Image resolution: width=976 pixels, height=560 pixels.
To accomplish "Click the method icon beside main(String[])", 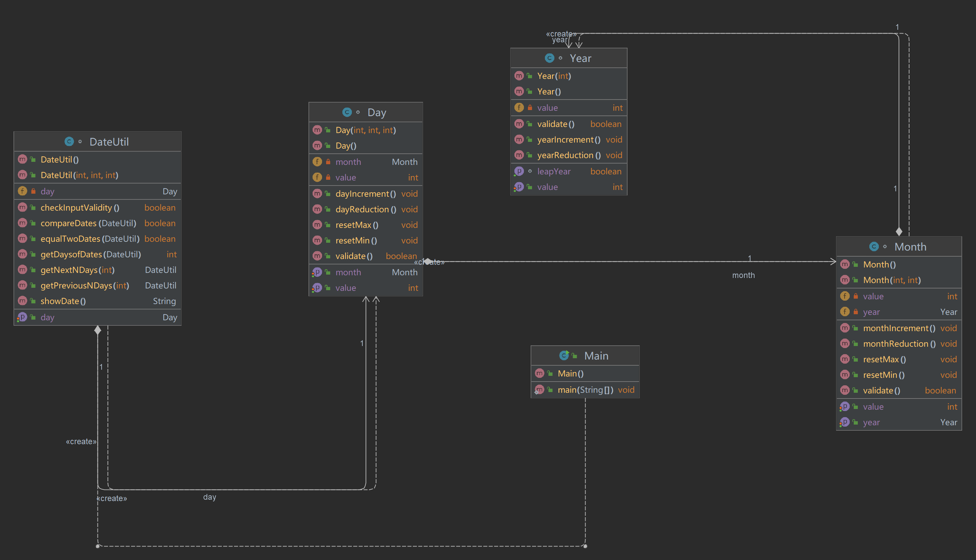I will (539, 390).
